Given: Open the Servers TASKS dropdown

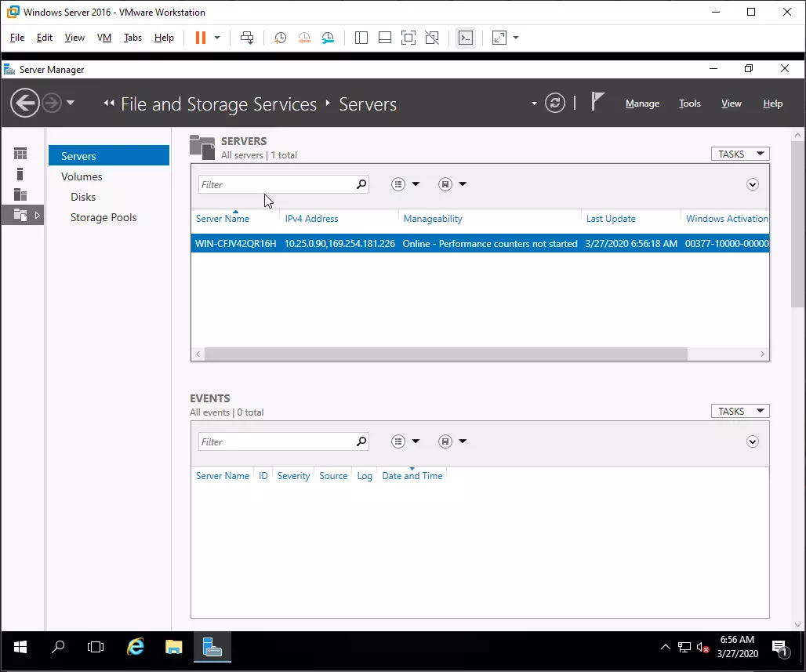Looking at the screenshot, I should pos(740,154).
